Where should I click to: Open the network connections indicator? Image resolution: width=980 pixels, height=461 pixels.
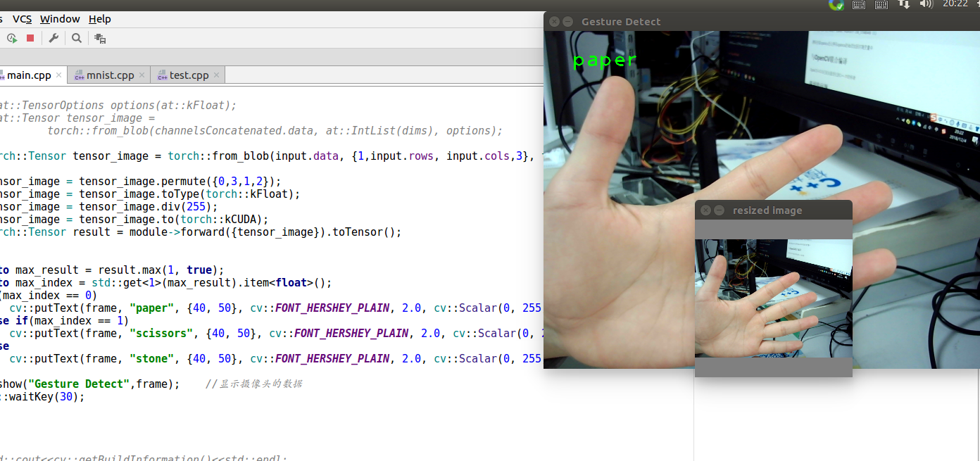[x=904, y=4]
